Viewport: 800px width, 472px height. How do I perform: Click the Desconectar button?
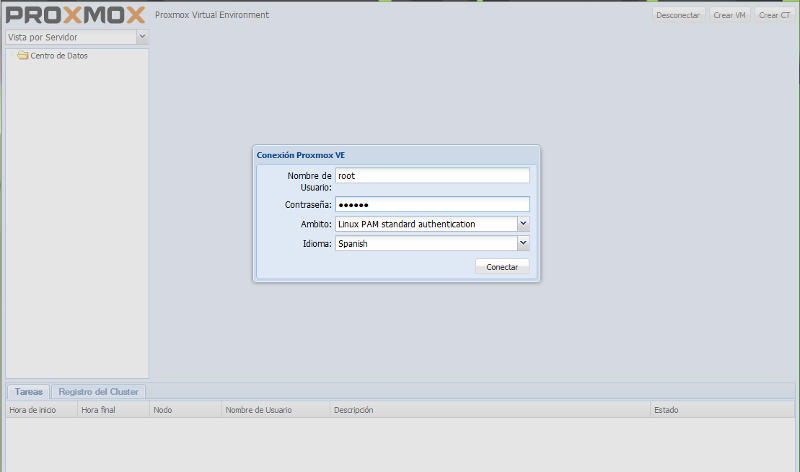point(678,15)
